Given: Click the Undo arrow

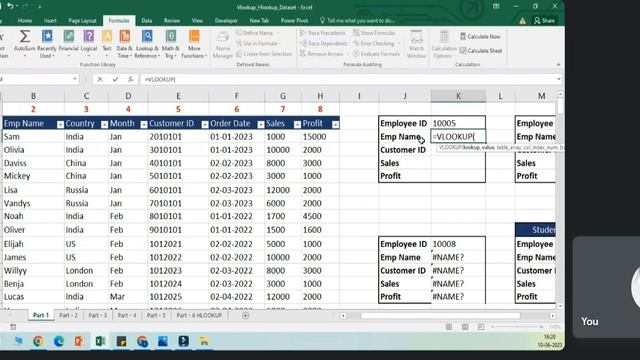Looking at the screenshot, I should (x=10, y=6).
